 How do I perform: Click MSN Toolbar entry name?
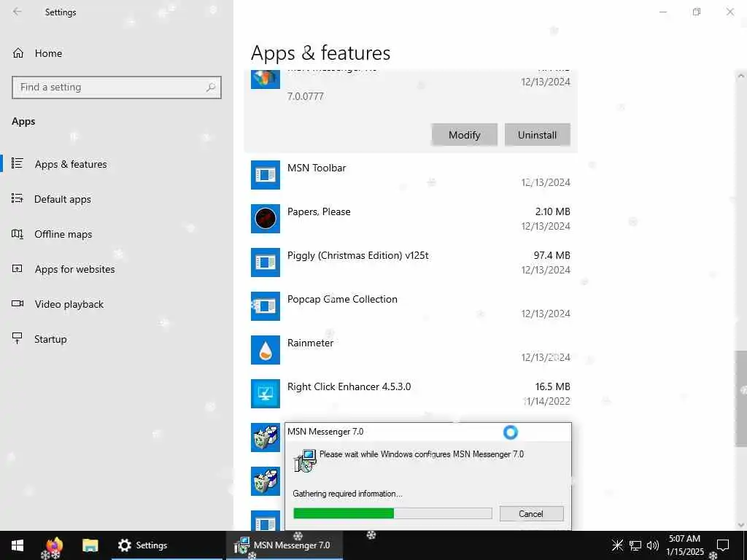tap(317, 168)
